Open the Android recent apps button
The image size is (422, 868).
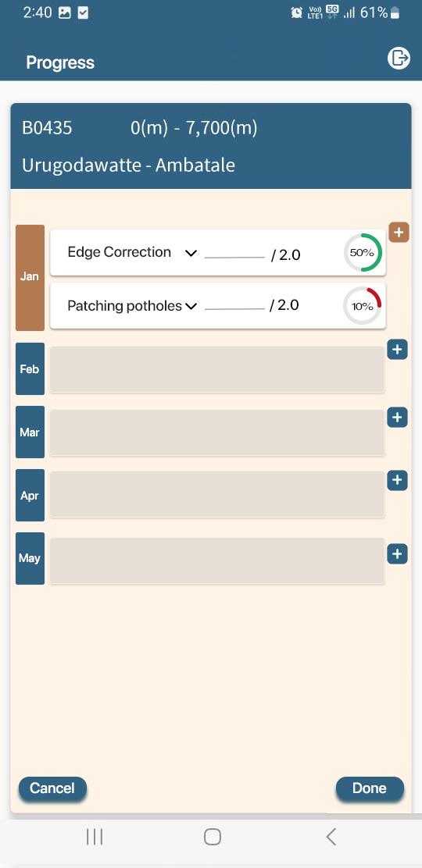95,837
